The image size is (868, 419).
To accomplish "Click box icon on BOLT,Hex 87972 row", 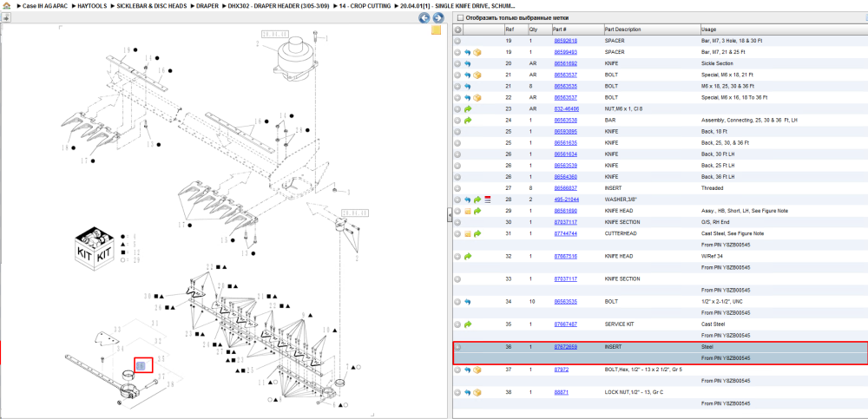I will point(477,370).
